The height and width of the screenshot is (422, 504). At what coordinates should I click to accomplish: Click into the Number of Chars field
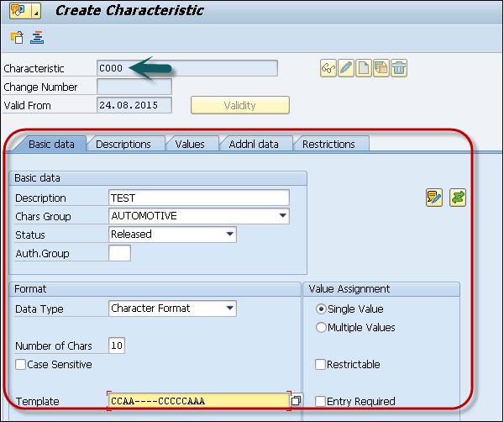pos(118,346)
